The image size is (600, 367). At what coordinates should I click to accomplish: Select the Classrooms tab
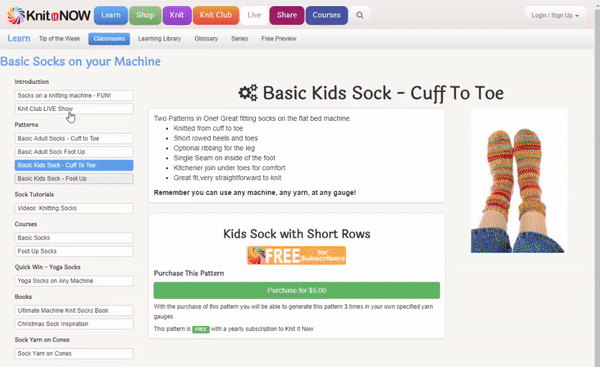click(x=109, y=39)
